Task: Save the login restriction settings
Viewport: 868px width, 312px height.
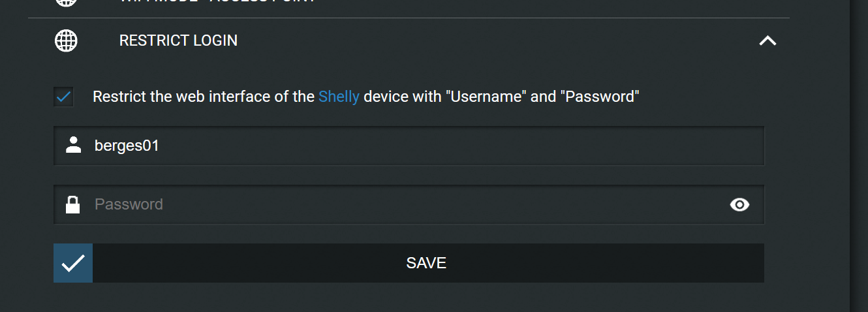Action: (409, 263)
